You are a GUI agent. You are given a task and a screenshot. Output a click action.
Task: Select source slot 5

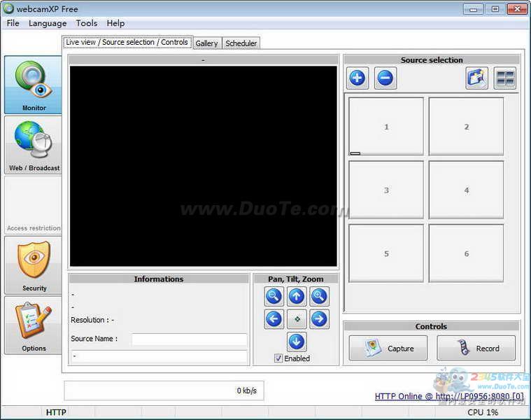pos(386,253)
